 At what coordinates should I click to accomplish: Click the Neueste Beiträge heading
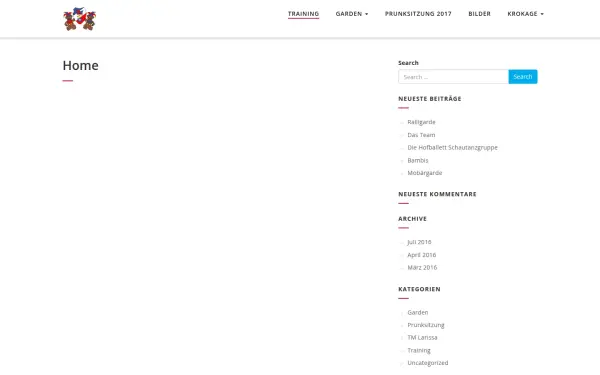click(x=430, y=99)
